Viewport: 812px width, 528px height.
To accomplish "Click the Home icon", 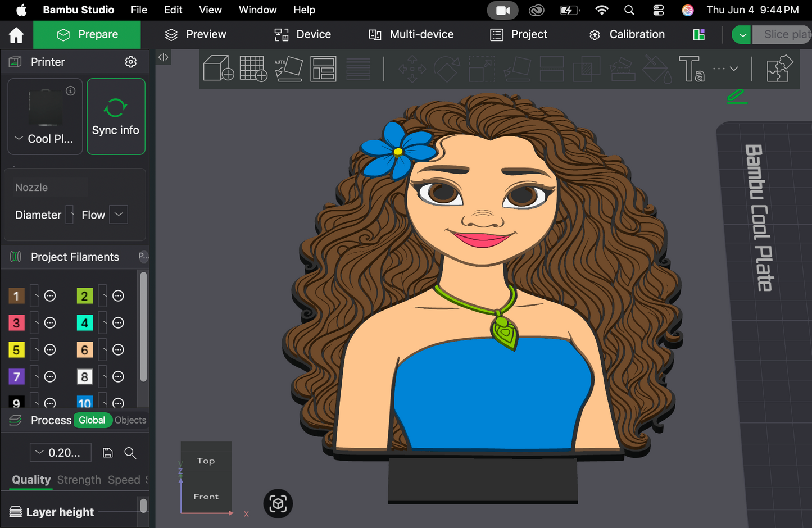I will pyautogui.click(x=16, y=35).
